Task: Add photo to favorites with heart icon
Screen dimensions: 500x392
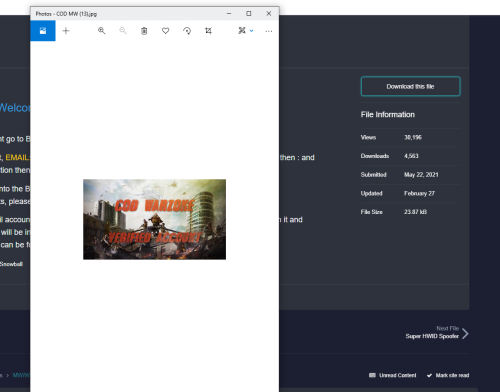Action: coord(165,31)
